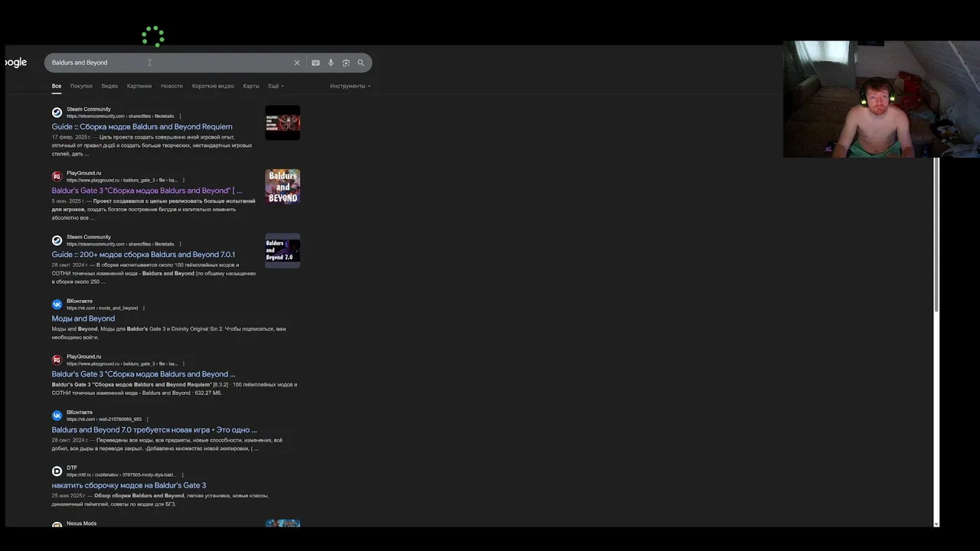Select the Все search tab

[57, 86]
